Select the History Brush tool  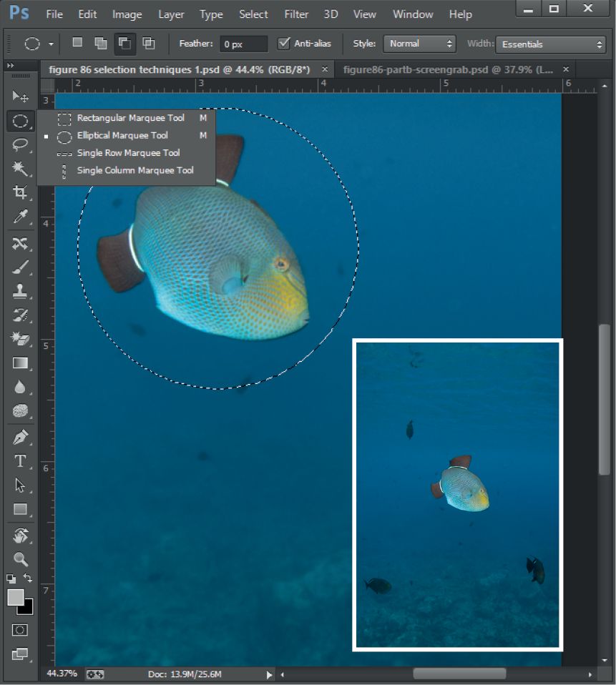[20, 315]
